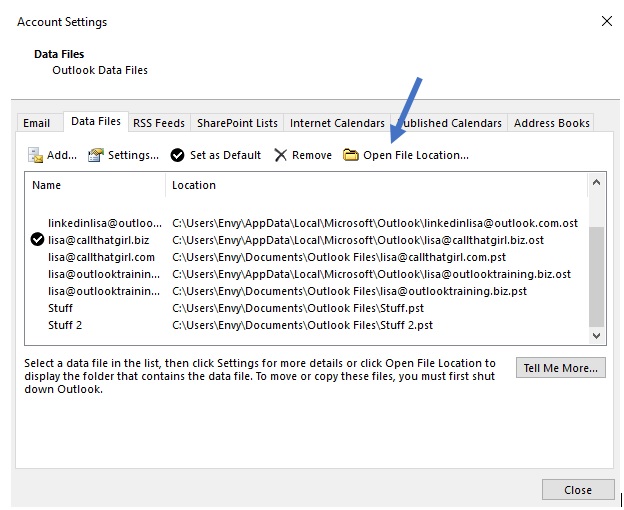Open data file Settings icon
The width and height of the screenshot is (624, 510).
[x=96, y=155]
